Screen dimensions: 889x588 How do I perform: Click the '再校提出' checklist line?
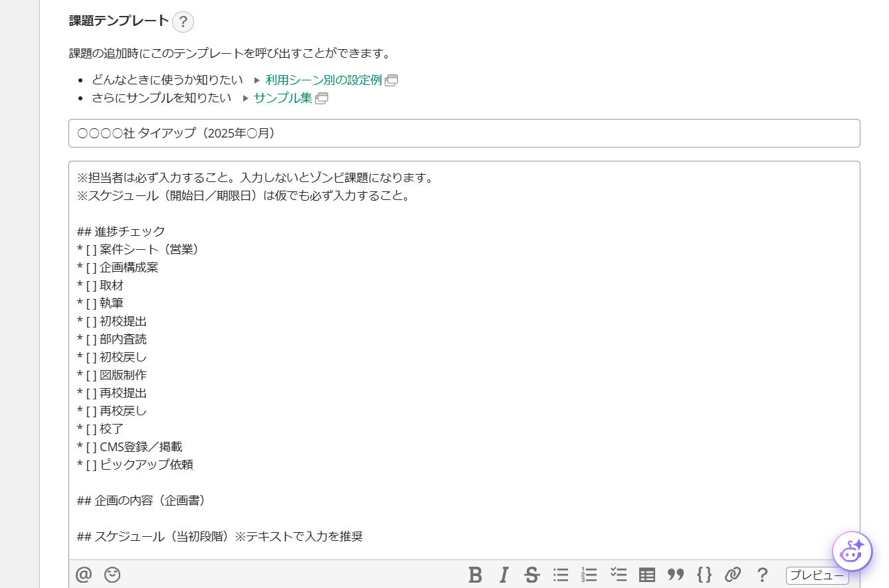click(112, 393)
